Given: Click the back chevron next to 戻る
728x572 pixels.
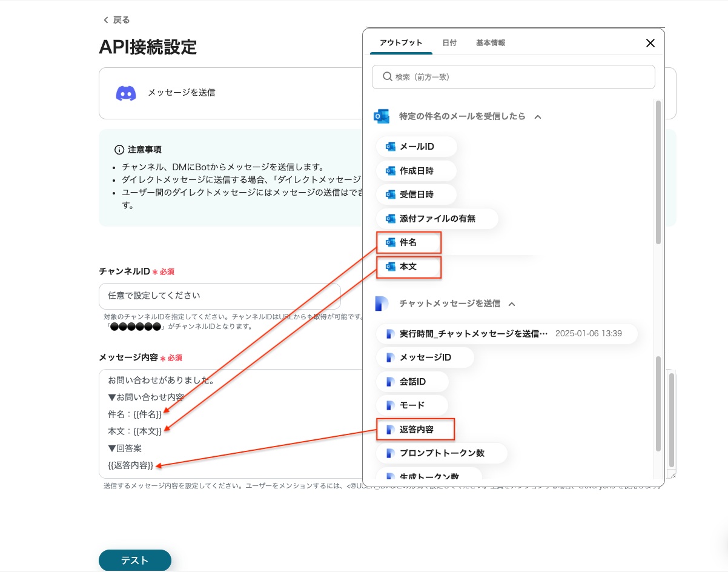Looking at the screenshot, I should coord(106,20).
